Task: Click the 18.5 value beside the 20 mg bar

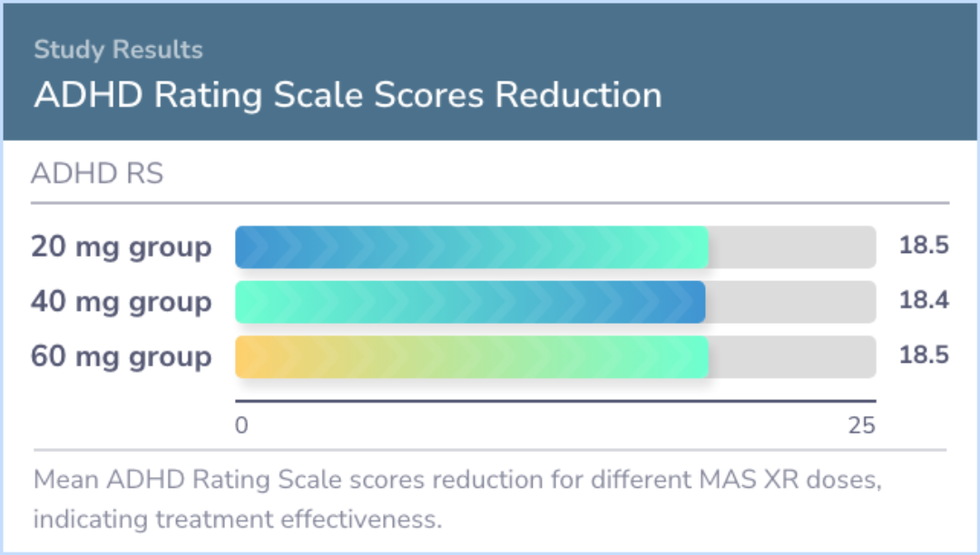Action: pyautogui.click(x=924, y=247)
